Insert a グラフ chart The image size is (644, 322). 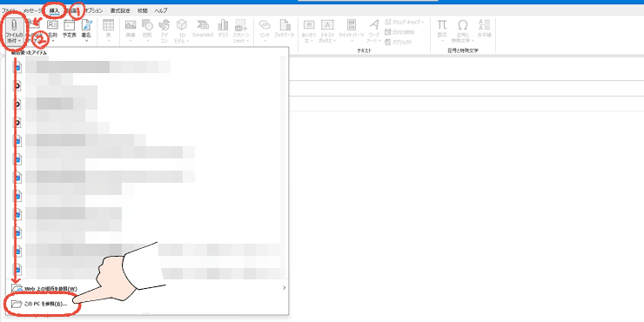[223, 29]
